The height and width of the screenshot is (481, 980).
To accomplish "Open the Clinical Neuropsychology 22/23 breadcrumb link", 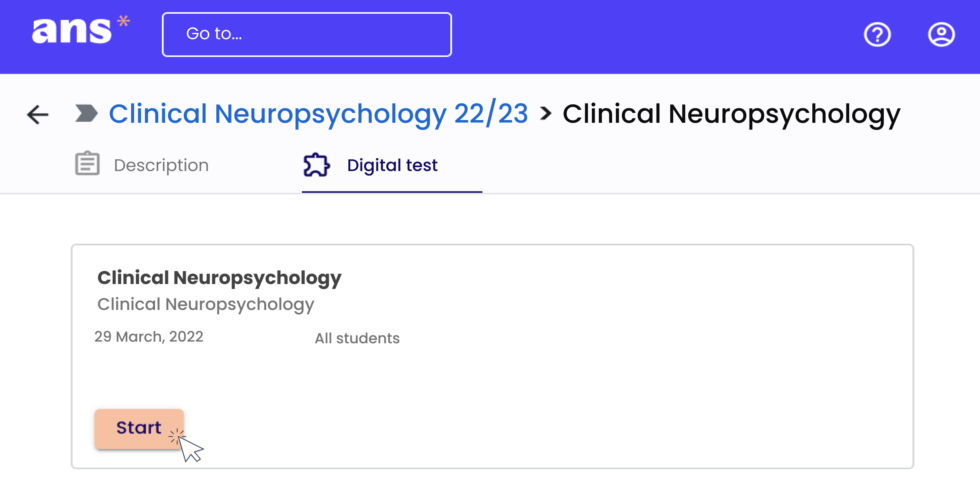I will coord(318,114).
